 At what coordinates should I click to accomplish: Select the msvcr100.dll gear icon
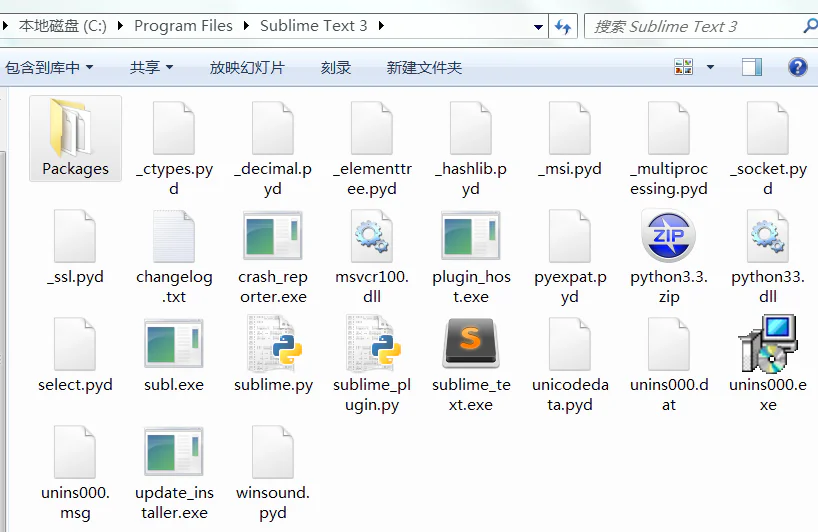[372, 236]
